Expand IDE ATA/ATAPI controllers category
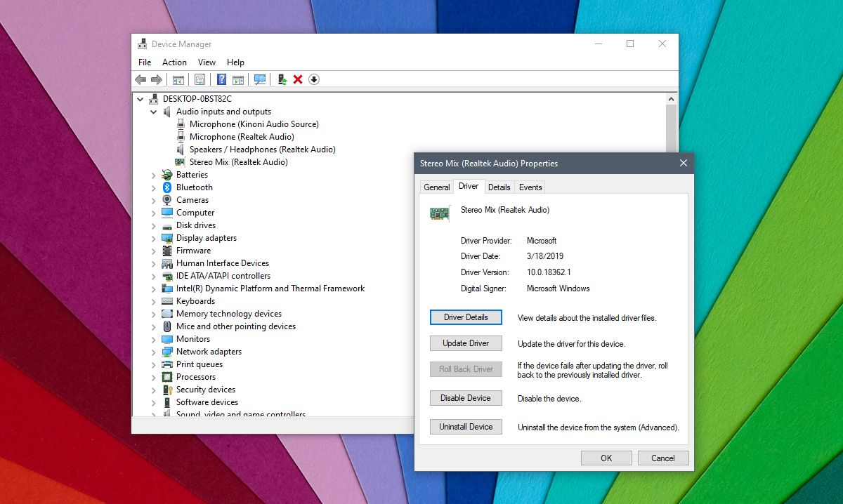The height and width of the screenshot is (504, 843). [x=154, y=276]
